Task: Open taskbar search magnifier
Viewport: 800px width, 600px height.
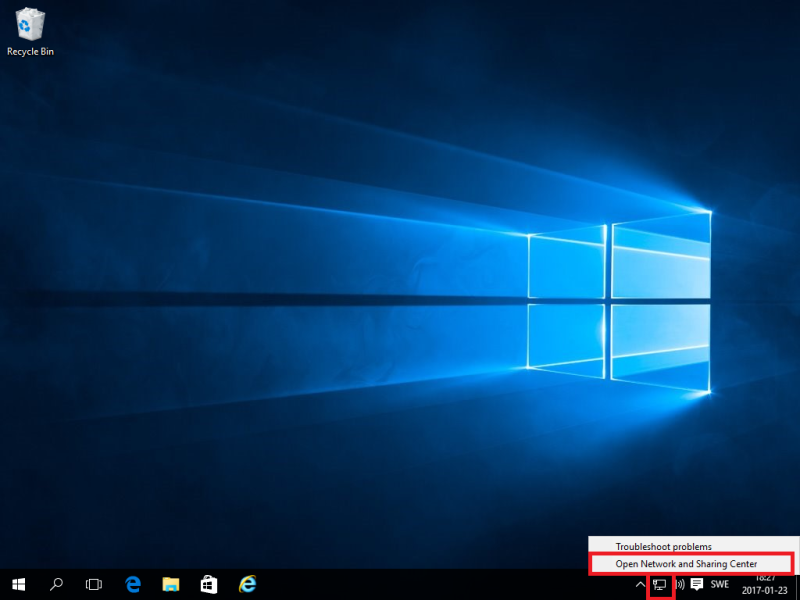Action: click(56, 584)
